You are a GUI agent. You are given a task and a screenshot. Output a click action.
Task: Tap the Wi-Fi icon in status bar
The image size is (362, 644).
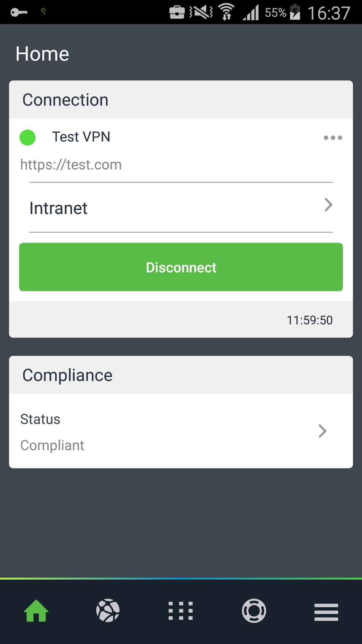(226, 12)
